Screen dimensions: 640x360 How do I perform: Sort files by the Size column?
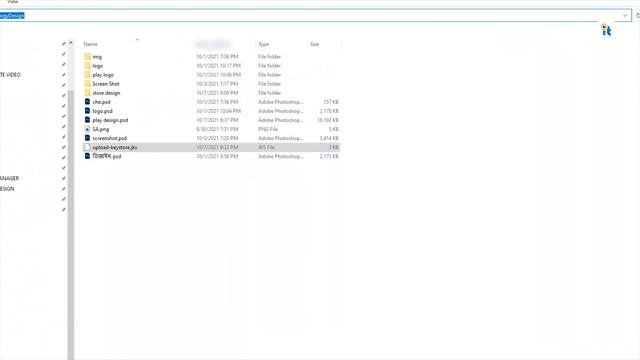314,44
